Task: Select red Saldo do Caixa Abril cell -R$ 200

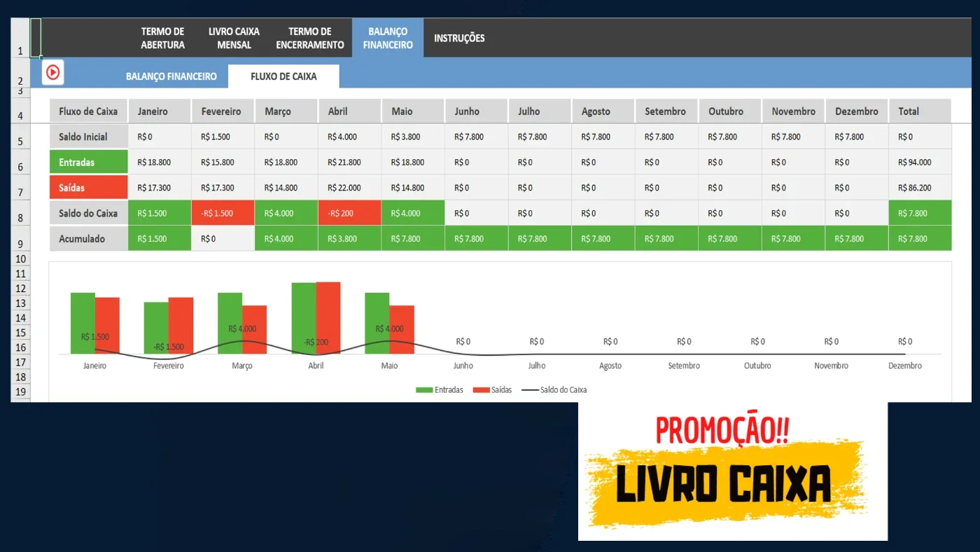Action: point(349,213)
